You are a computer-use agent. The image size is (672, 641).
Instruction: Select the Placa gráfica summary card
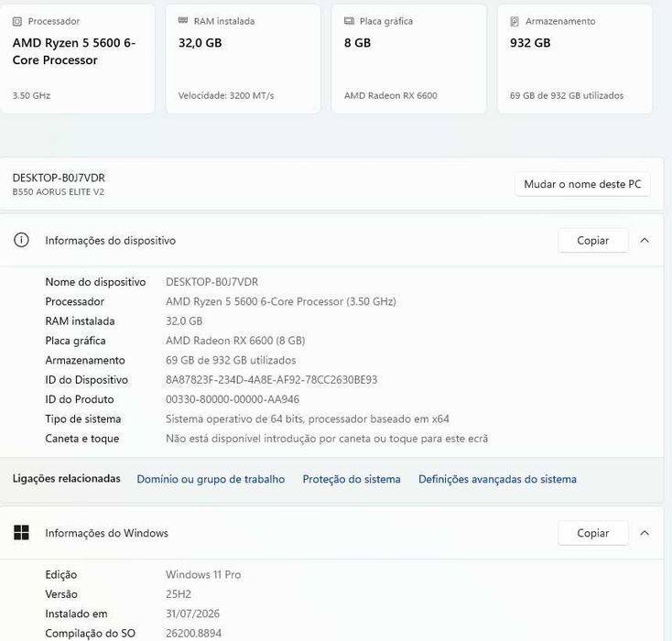[409, 59]
